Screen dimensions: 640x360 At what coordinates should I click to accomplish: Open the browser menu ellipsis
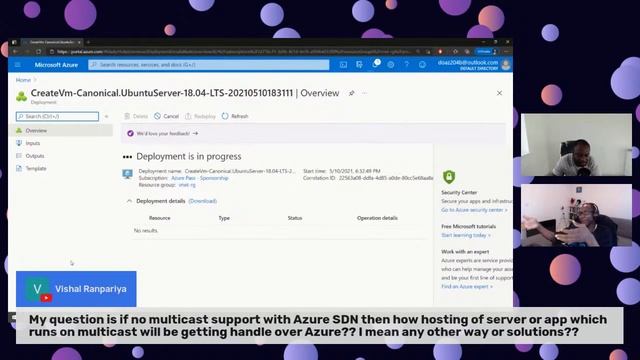(x=506, y=52)
